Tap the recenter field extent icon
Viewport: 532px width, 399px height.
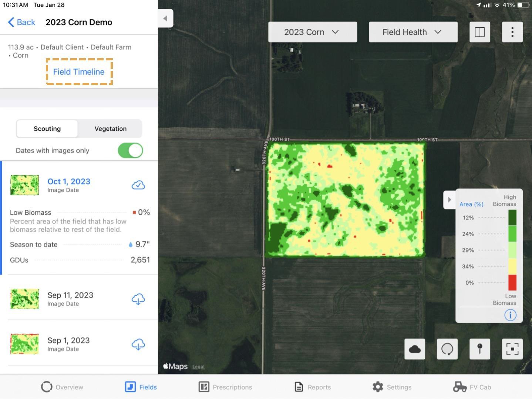tap(512, 349)
